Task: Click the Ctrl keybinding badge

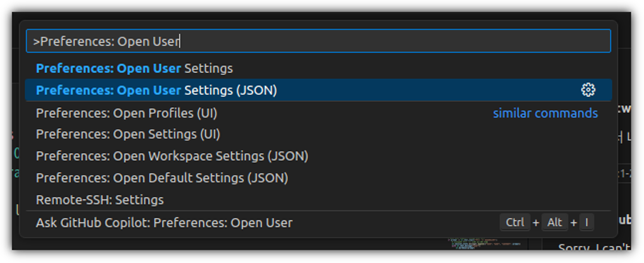Action: (x=515, y=223)
